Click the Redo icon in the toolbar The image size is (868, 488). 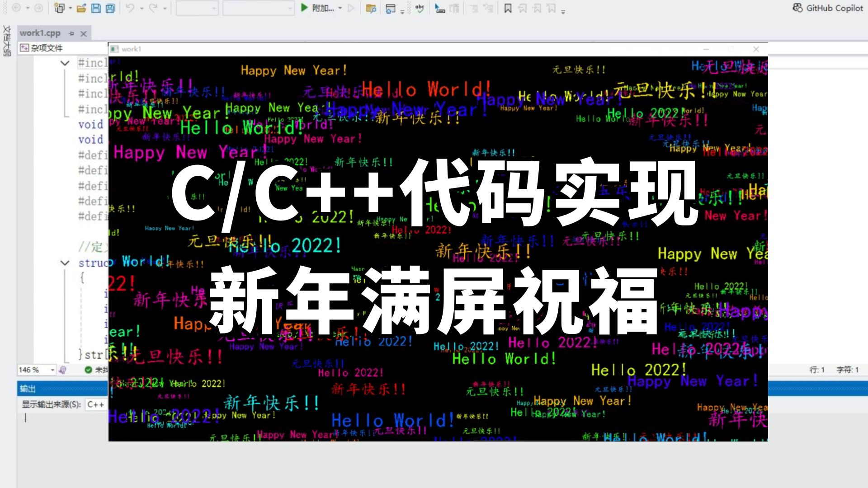[x=153, y=8]
